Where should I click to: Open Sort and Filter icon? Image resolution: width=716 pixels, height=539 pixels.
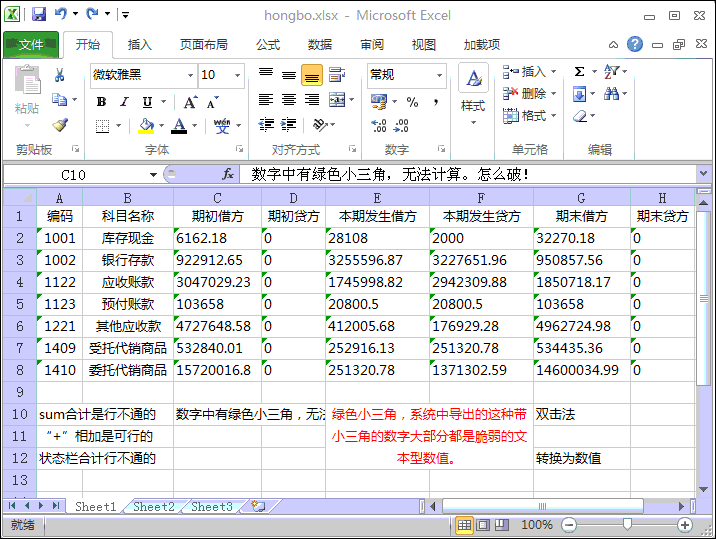(x=611, y=71)
